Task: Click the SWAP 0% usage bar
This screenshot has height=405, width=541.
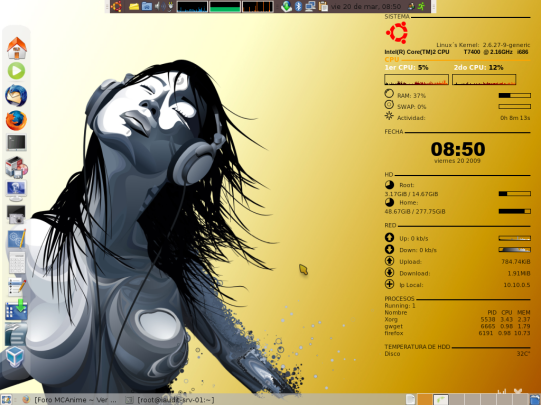Action: (514, 107)
